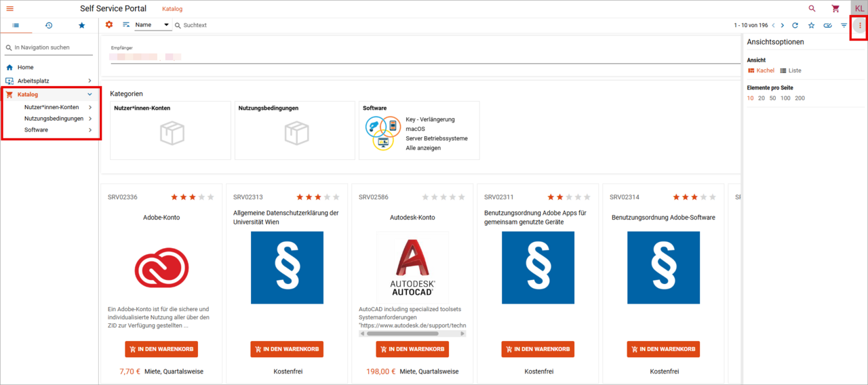Open the Name sort dropdown
The image size is (868, 385).
click(152, 25)
